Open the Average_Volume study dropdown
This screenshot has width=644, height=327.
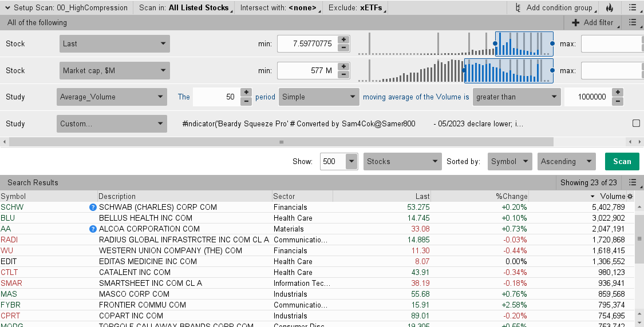click(x=112, y=97)
